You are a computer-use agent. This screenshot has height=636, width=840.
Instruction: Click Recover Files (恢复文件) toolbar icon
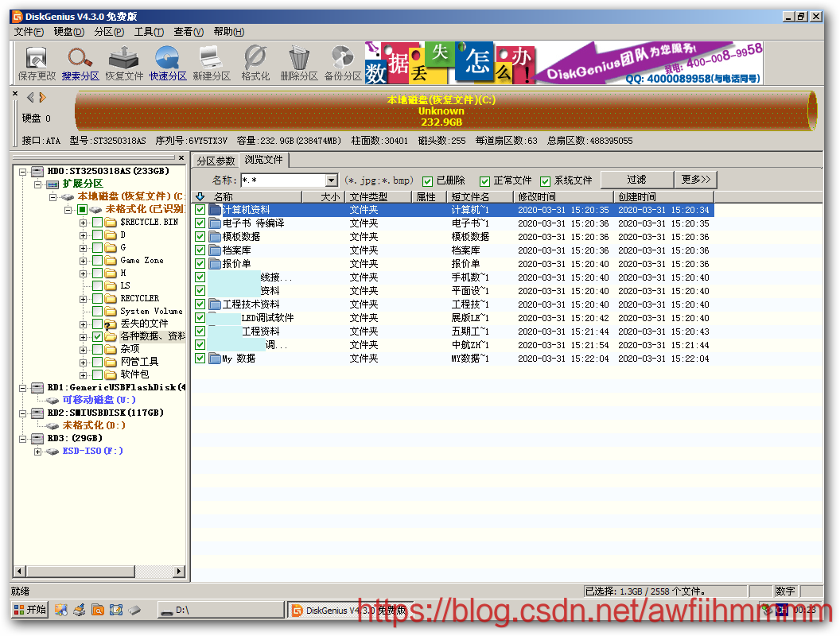pos(124,63)
